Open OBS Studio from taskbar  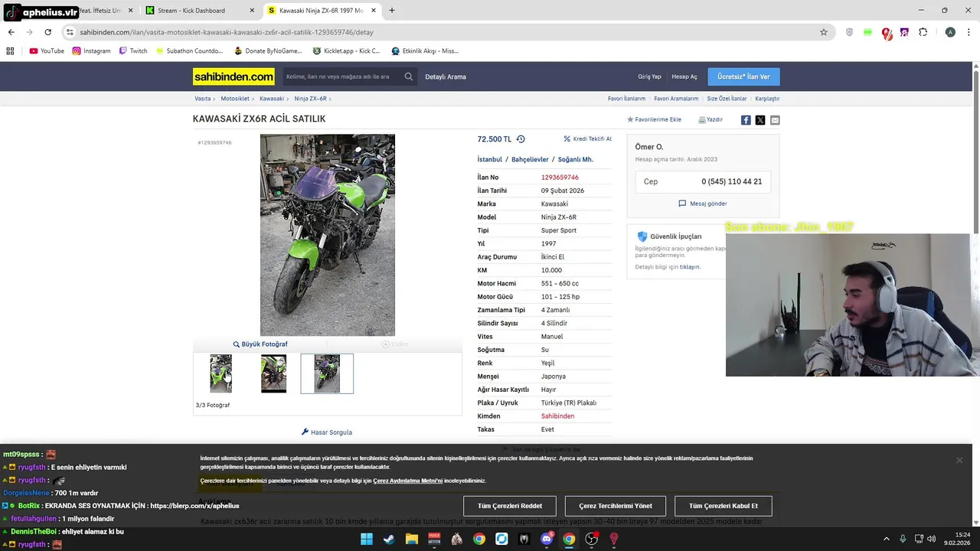pos(591,539)
